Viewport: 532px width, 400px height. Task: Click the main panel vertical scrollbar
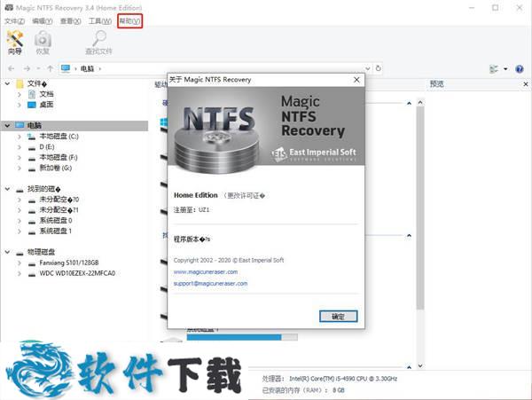pyautogui.click(x=420, y=208)
